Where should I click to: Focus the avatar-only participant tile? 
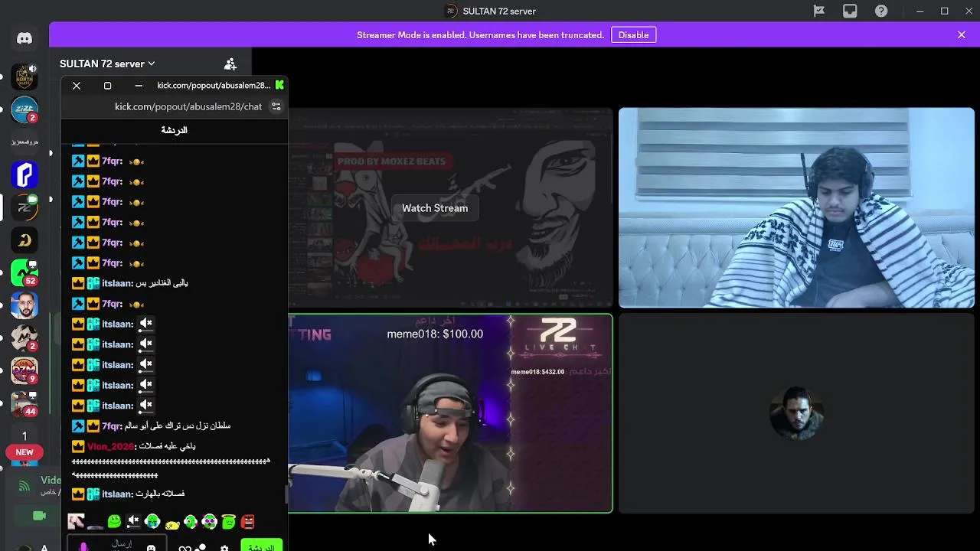[x=796, y=413]
